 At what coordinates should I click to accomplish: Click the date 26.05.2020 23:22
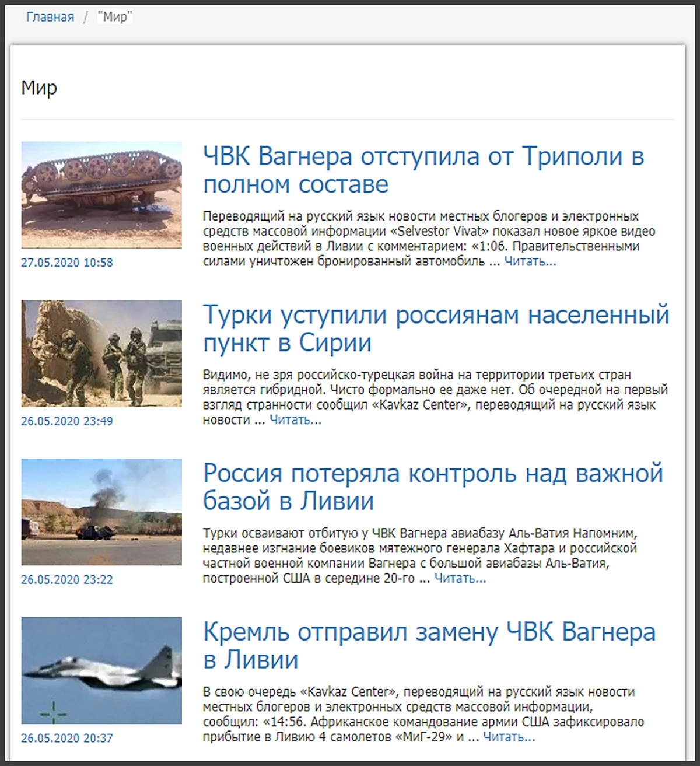point(67,580)
